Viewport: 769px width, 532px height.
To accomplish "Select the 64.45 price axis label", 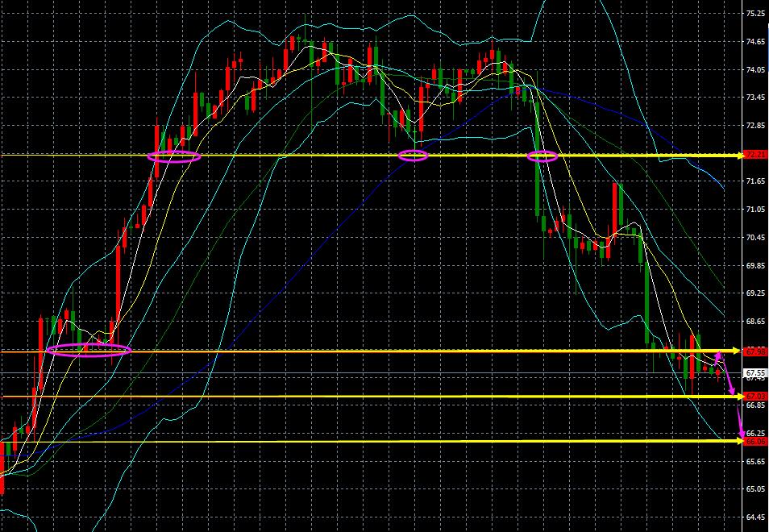I will pos(755,517).
